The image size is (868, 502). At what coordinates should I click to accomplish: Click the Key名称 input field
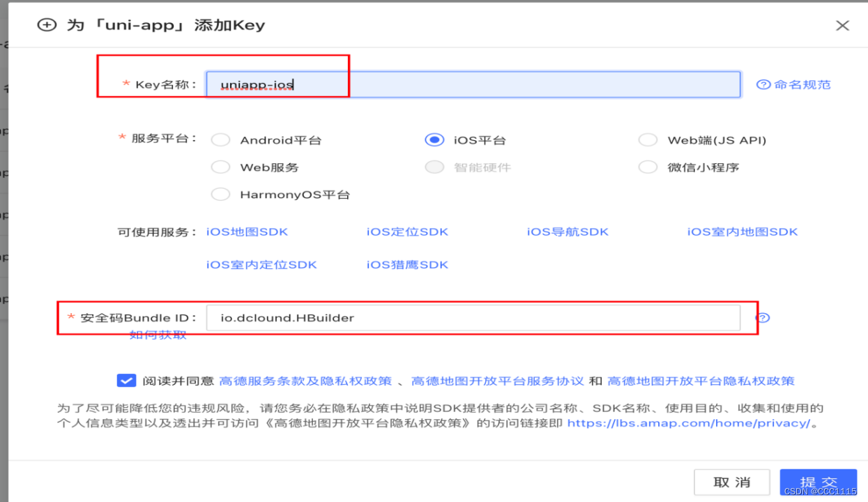click(473, 84)
